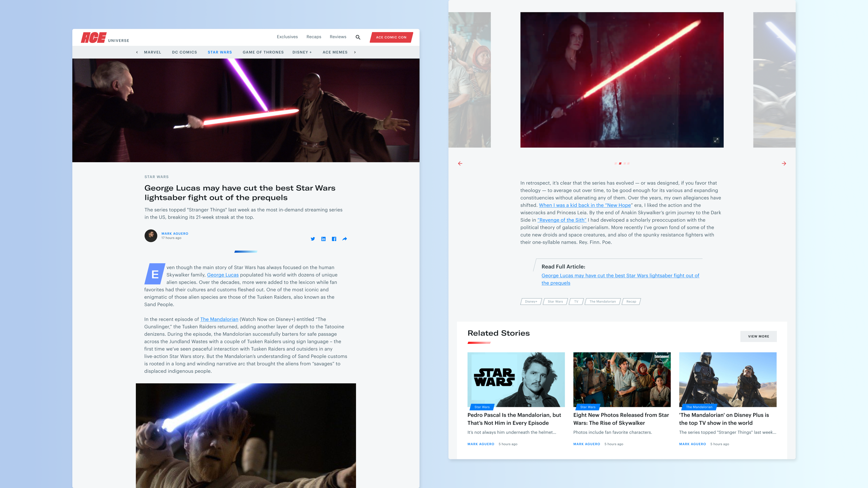Viewport: 868px width, 488px height.
Task: Advance to next gallery slide arrow
Action: (784, 163)
